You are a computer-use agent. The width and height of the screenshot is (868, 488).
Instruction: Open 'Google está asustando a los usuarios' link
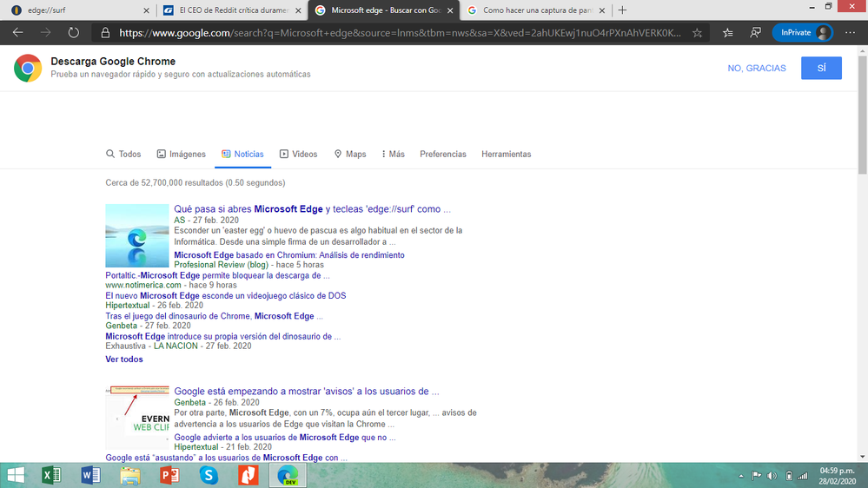[227, 458]
